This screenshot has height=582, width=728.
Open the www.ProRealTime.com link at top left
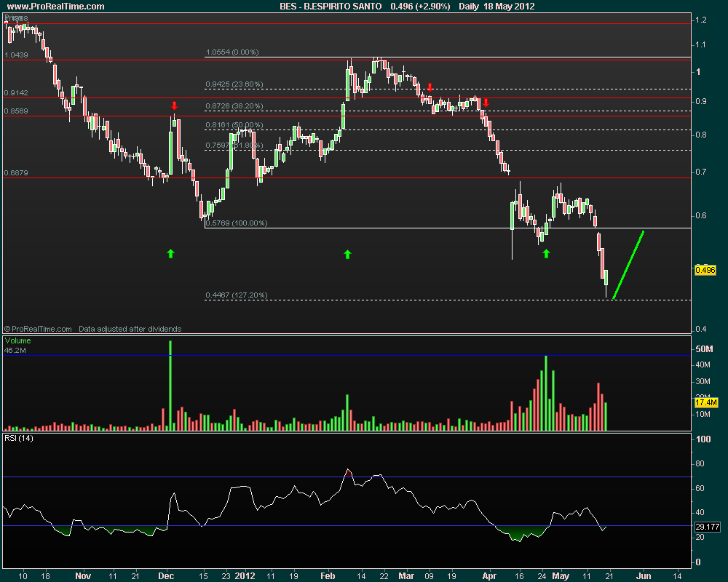[x=55, y=7]
